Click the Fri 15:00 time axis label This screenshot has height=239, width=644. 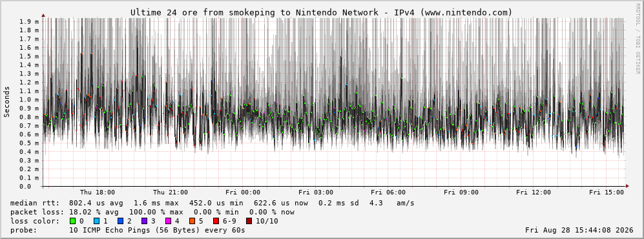pyautogui.click(x=607, y=192)
